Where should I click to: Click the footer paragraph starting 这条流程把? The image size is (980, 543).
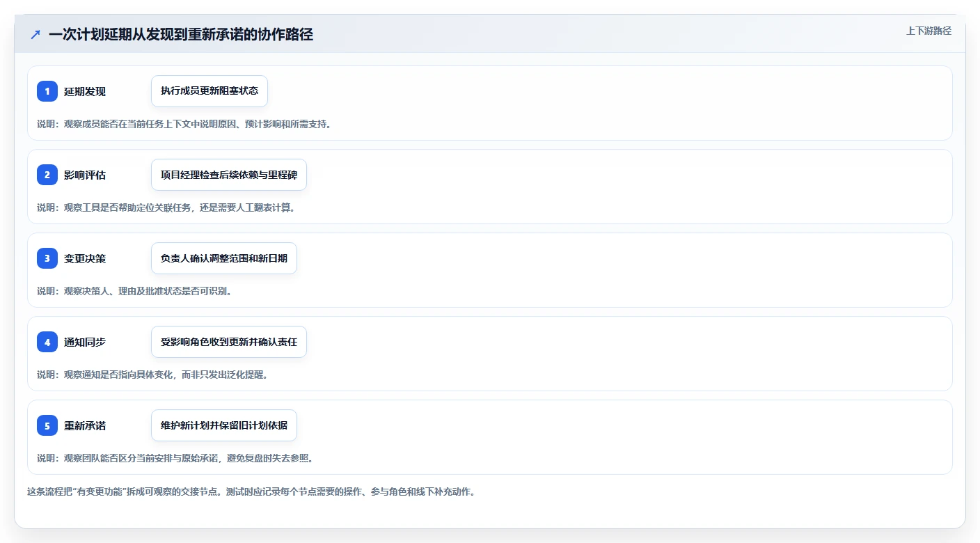251,491
